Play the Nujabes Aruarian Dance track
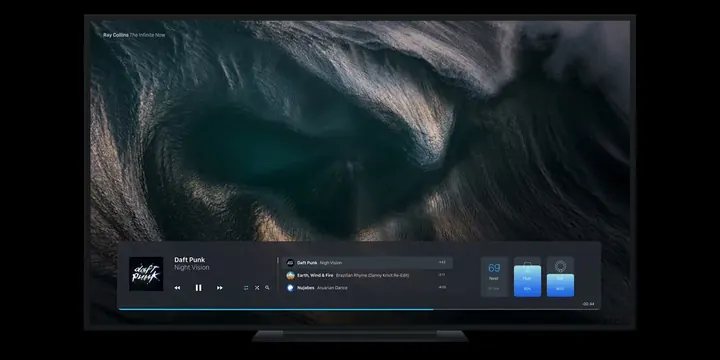The height and width of the screenshot is (360, 720). (367, 288)
